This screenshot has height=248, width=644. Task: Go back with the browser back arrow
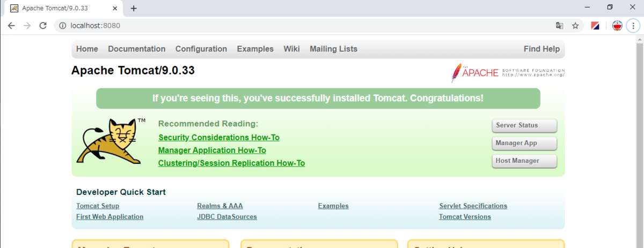click(x=11, y=26)
